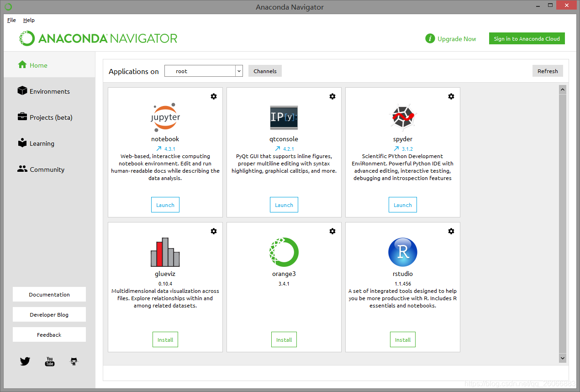
Task: Click the Anaconda Navigator logo
Action: click(98, 38)
